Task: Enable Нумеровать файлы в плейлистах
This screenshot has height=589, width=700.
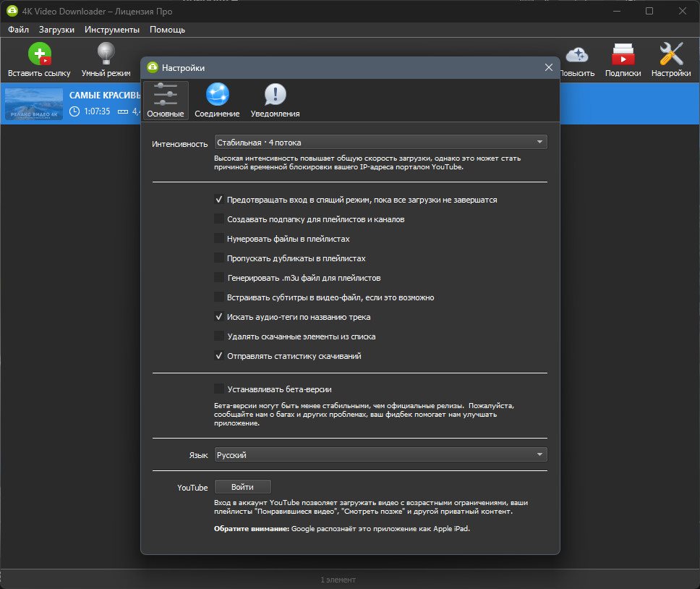Action: pyautogui.click(x=218, y=239)
